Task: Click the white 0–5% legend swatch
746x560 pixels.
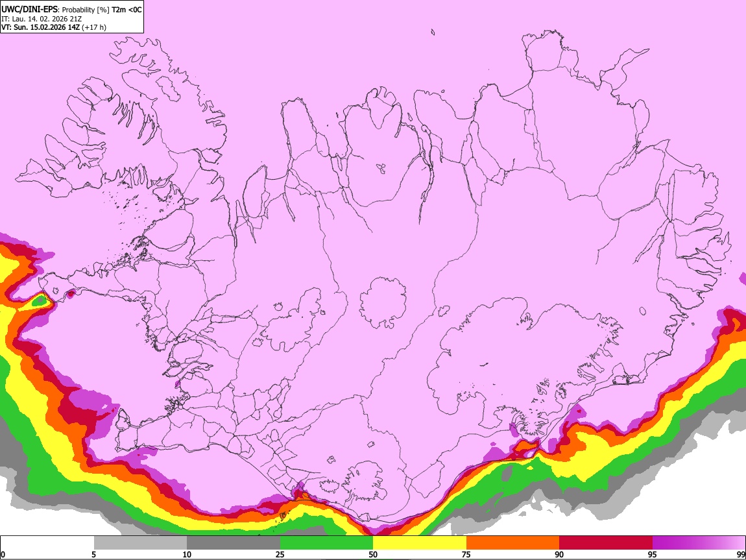Action: coord(47,542)
